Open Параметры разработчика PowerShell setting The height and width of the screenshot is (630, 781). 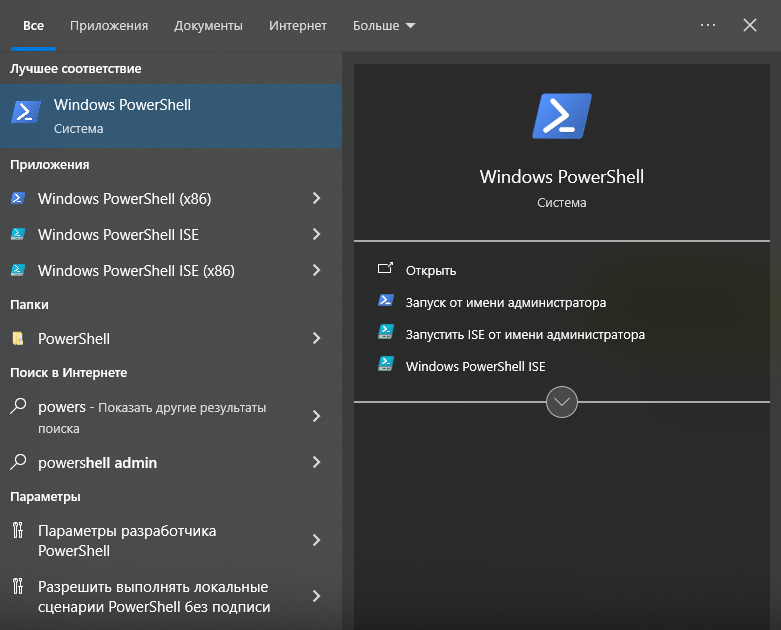[171, 540]
